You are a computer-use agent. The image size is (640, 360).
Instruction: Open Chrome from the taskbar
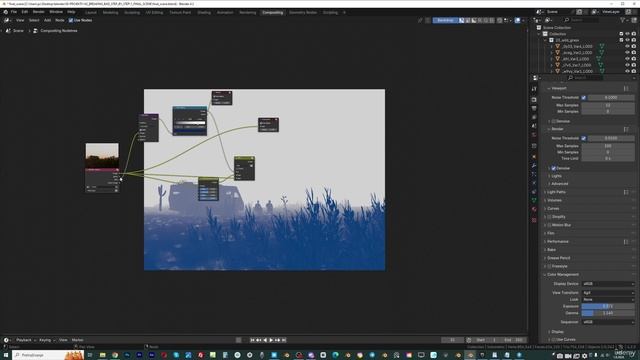[115, 355]
